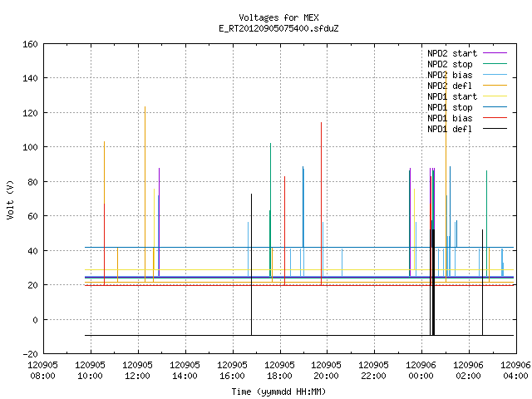Click the 120 y-axis tick value
Screen dimensions: 532x399
[30, 113]
